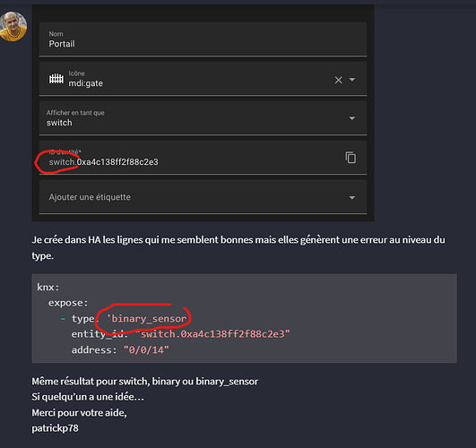Expand the Ajouter une étiquette dropdown arrow
The width and height of the screenshot is (476, 448).
[352, 198]
